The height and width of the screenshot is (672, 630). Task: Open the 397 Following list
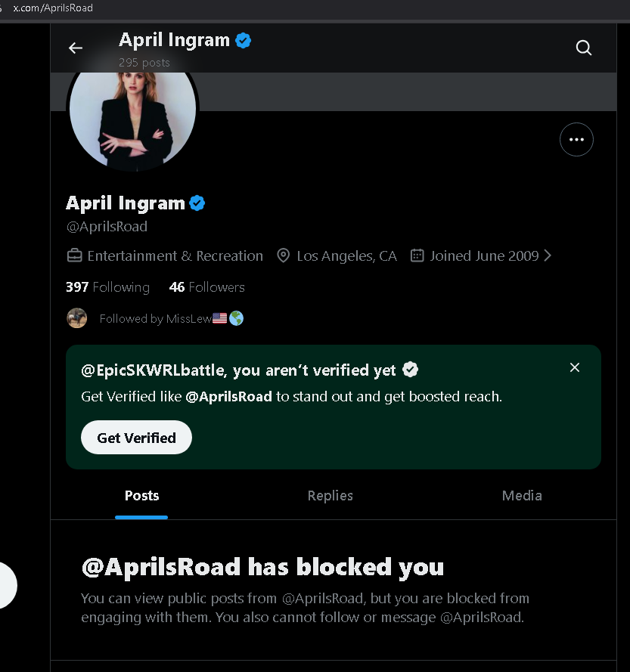pyautogui.click(x=107, y=287)
